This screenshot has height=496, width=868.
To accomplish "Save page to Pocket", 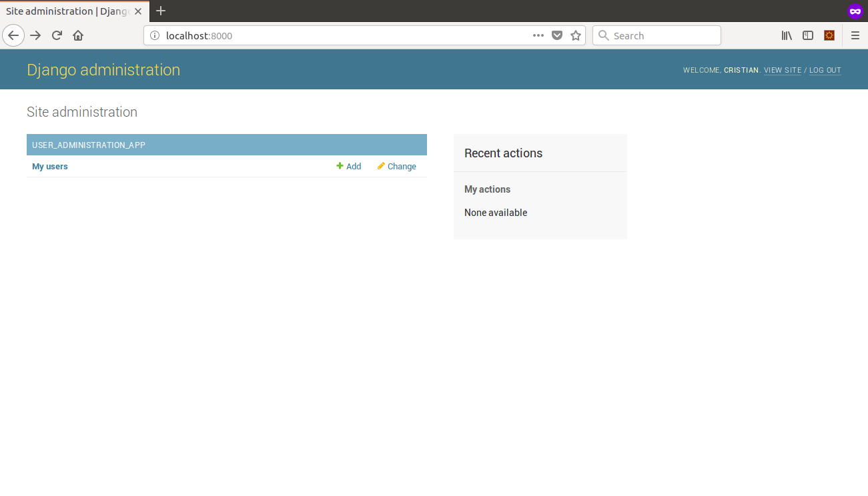I will (x=557, y=35).
